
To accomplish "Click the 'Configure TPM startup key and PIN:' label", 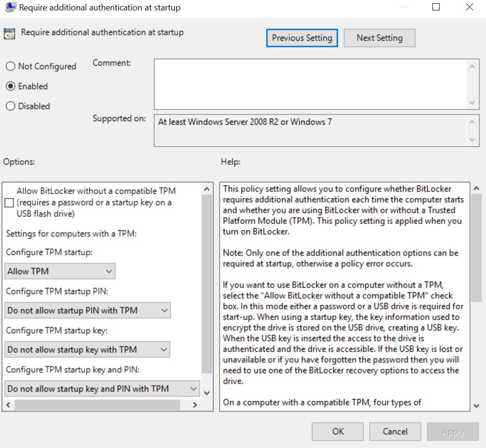I will [73, 369].
